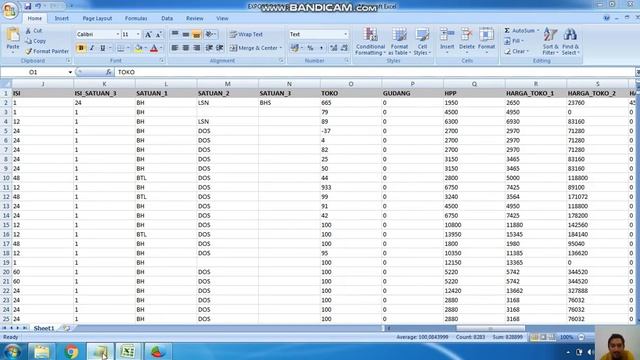Open the Data ribbon tab
The image size is (640, 360).
(167, 18)
